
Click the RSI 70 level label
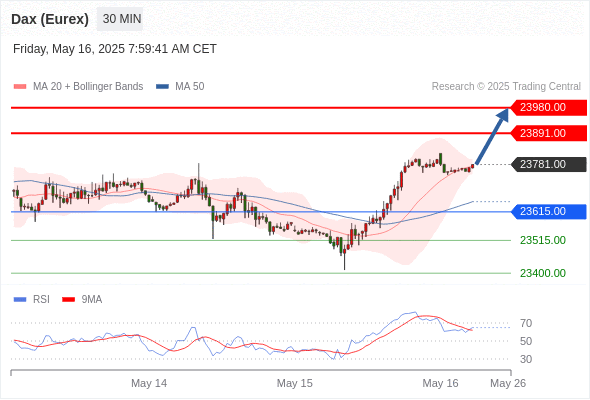[526, 323]
